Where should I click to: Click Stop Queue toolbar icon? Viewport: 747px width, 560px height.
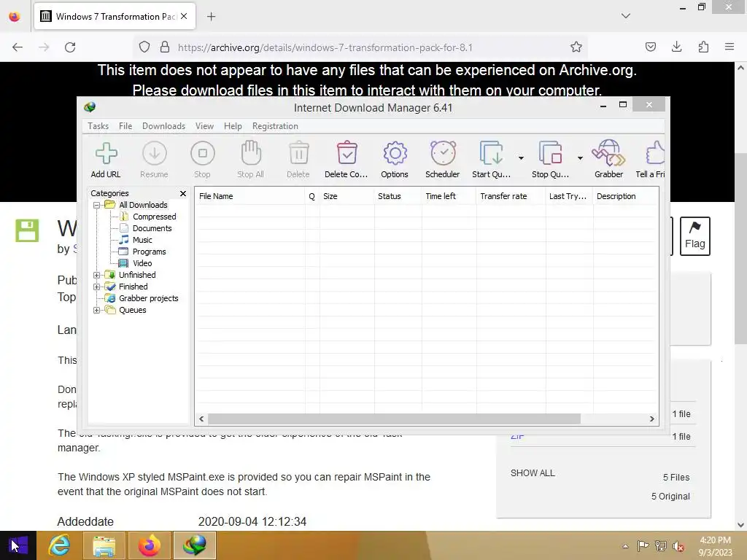tap(550, 160)
